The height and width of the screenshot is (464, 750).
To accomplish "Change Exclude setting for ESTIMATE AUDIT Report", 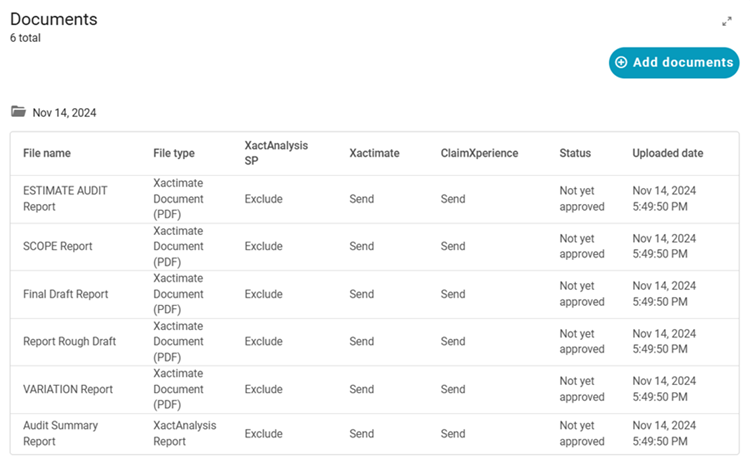I will pyautogui.click(x=263, y=199).
